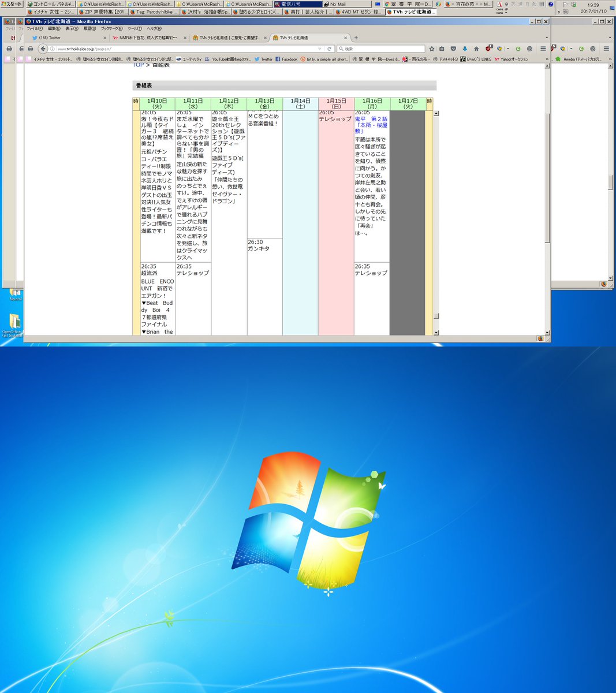Screen dimensions: 616x693
Task: Open the Tag: Parody:hibike taskbar window
Action: click(155, 12)
